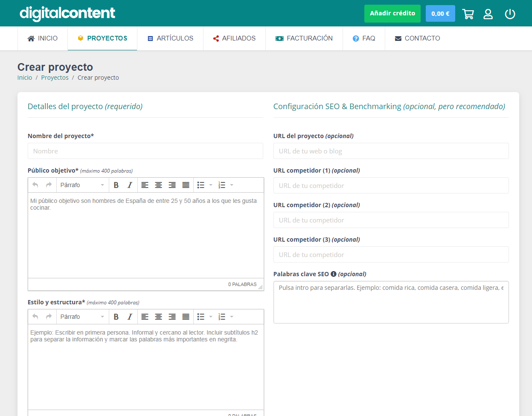Click the power logout icon
The height and width of the screenshot is (416, 532).
510,14
